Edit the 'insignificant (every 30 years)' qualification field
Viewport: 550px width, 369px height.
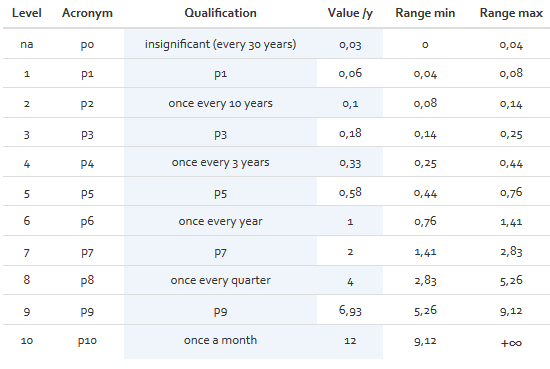[x=220, y=44]
